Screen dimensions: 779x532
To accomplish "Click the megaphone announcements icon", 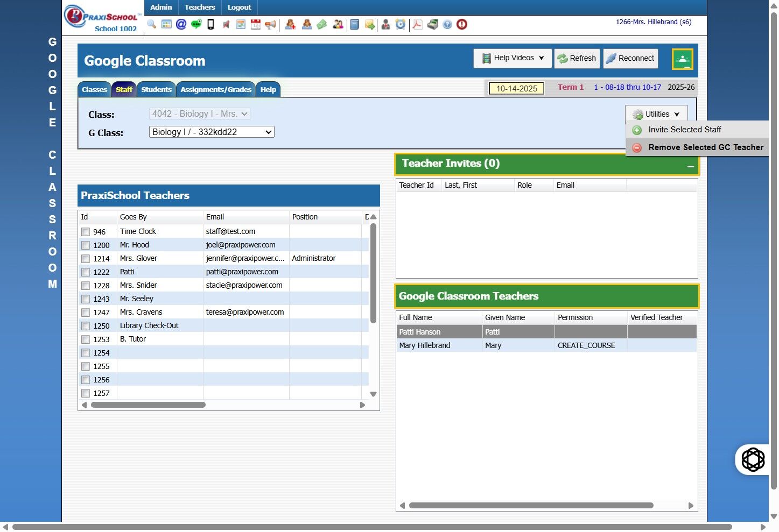I will click(x=271, y=24).
